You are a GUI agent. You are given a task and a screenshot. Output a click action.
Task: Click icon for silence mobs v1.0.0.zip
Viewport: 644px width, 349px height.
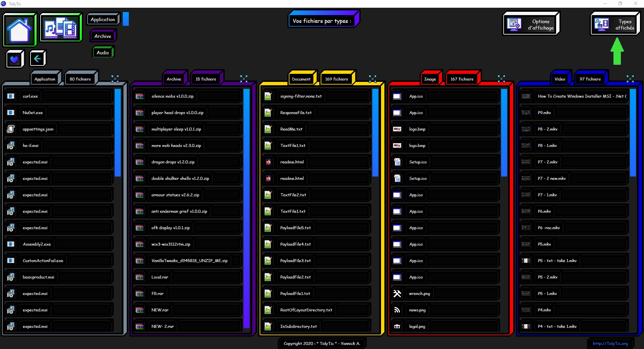click(x=140, y=96)
